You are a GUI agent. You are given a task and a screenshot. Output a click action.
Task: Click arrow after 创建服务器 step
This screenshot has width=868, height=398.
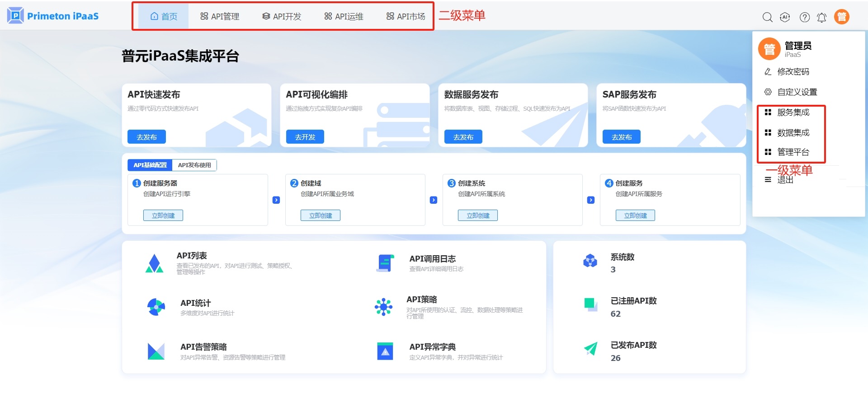(x=276, y=200)
